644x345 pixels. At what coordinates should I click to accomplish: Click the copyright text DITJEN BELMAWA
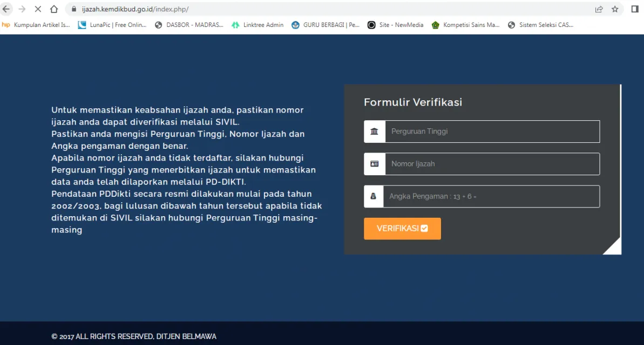point(134,336)
